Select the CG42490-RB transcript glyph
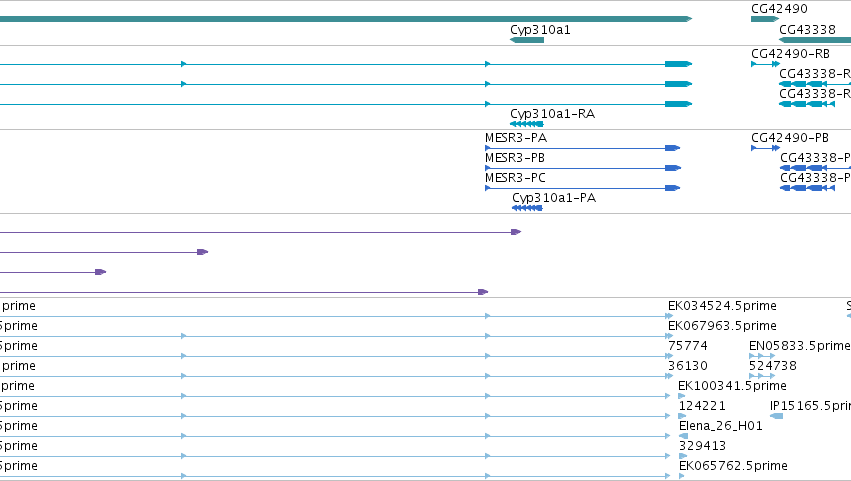851x481 pixels. click(x=765, y=64)
